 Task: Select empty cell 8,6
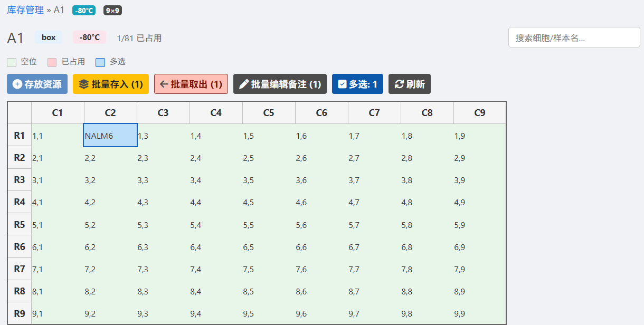pyautogui.click(x=321, y=291)
